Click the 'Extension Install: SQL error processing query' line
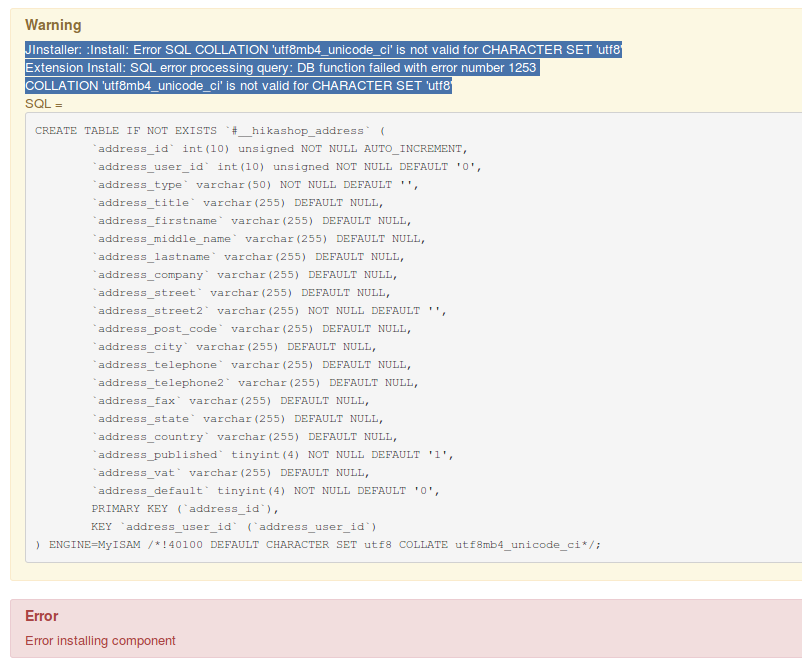 (x=281, y=68)
